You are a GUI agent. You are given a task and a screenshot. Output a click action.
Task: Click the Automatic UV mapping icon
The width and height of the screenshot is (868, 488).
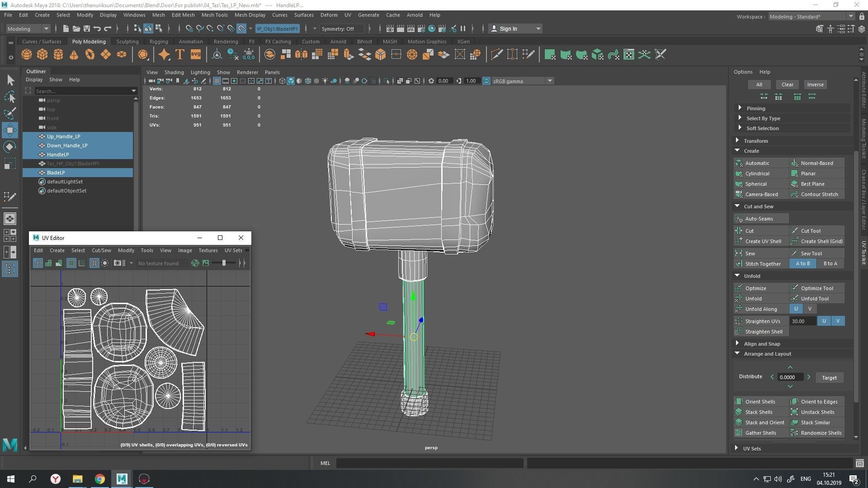(739, 163)
